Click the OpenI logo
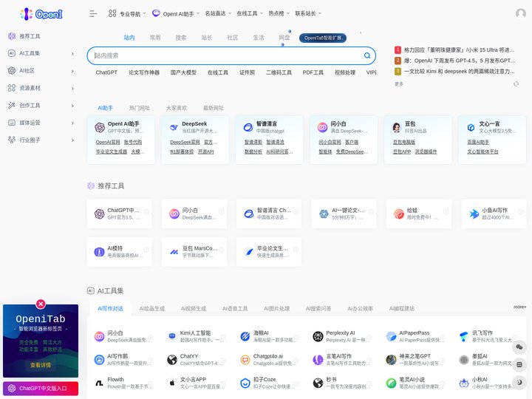The width and height of the screenshot is (532, 399). pos(41,14)
